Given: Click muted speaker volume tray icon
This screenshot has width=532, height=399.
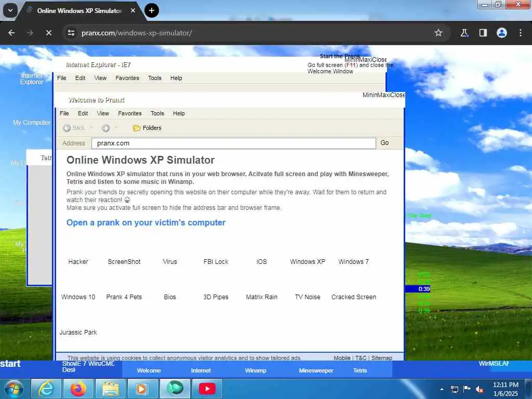Looking at the screenshot, I should click(x=480, y=390).
